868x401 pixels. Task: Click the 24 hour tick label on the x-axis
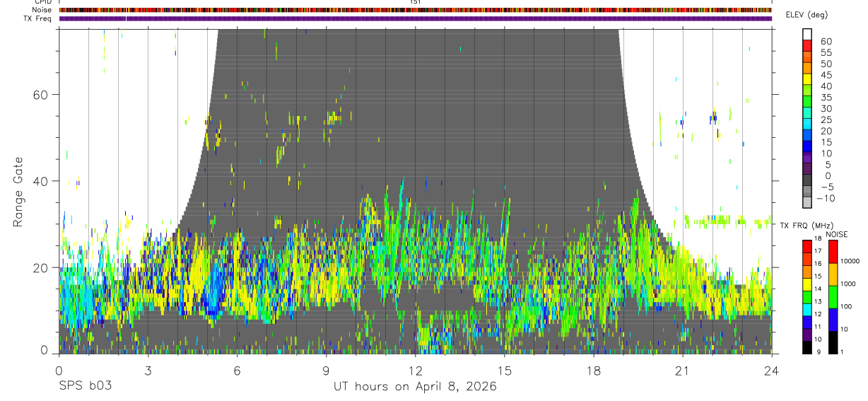click(772, 369)
